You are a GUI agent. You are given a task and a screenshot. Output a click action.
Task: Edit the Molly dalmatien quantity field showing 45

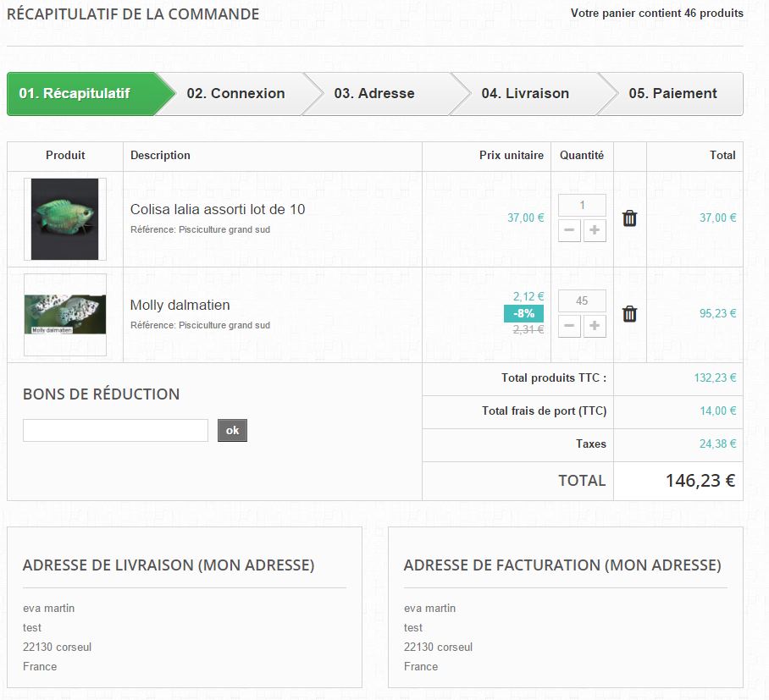582,301
